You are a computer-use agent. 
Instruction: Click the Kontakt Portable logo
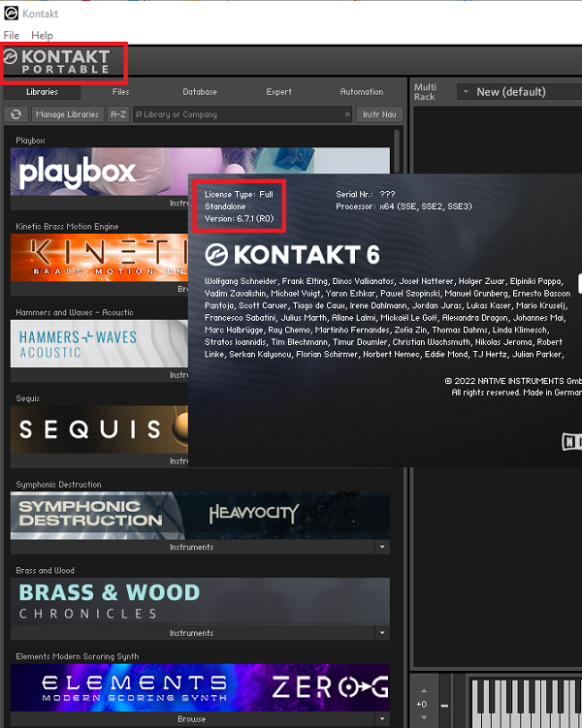click(x=56, y=62)
